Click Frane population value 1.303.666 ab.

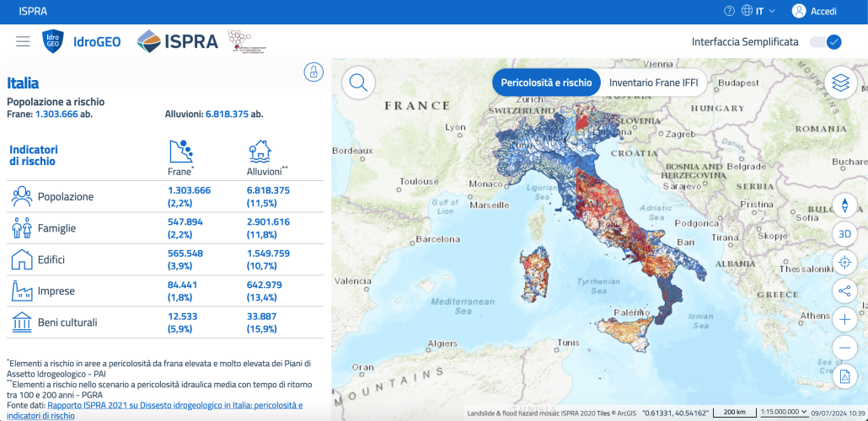tap(64, 115)
